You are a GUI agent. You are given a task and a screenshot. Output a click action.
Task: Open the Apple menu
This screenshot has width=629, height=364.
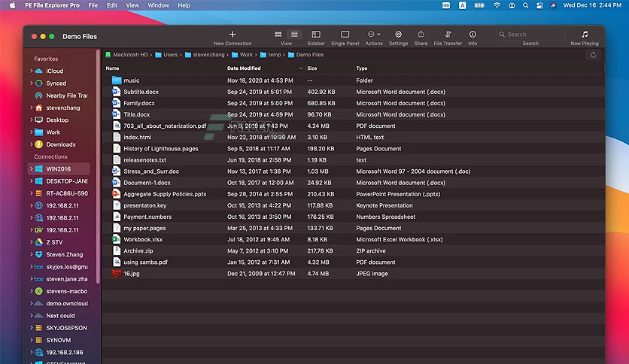point(13,5)
